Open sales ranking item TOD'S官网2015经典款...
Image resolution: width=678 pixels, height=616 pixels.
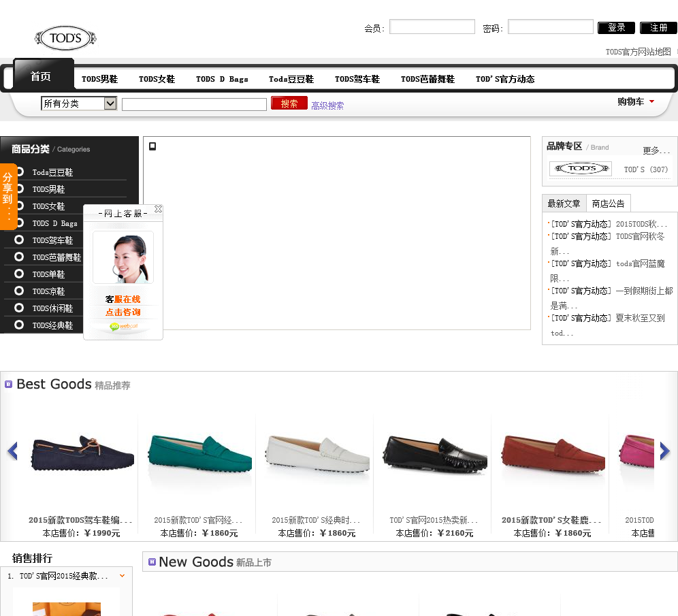(63, 577)
